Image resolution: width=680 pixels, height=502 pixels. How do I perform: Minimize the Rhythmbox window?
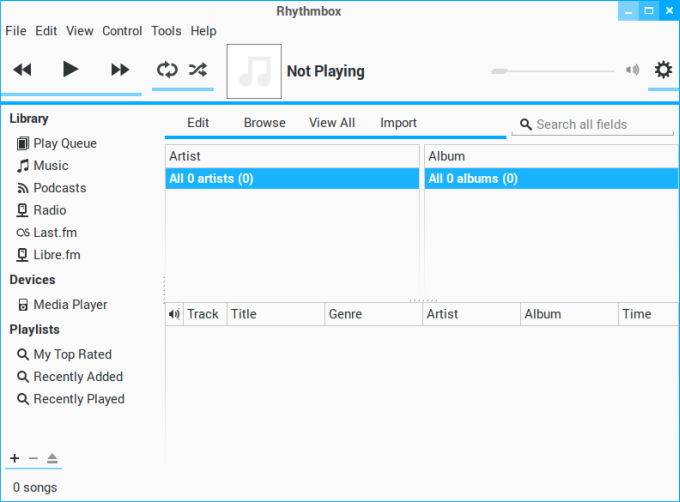click(628, 11)
